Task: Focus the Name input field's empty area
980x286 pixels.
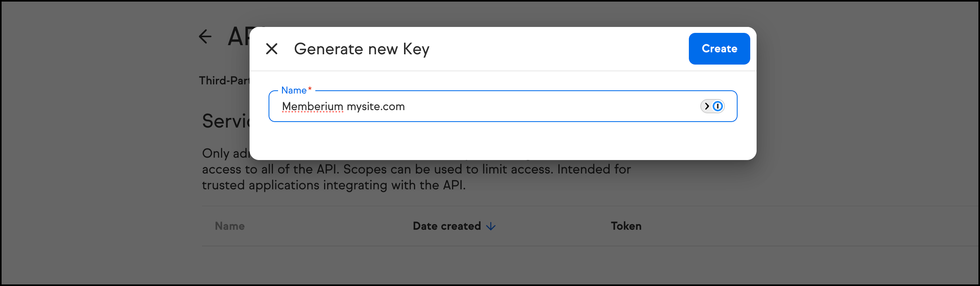Action: (551, 106)
